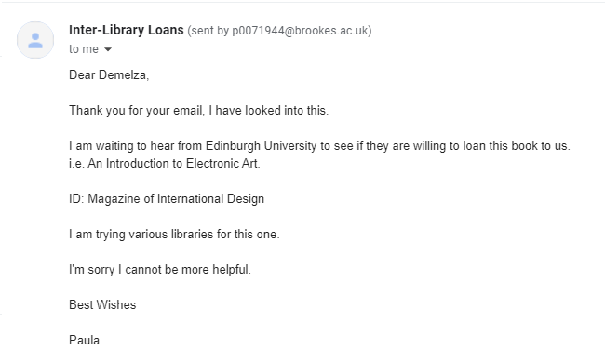
Task: Click the greeting 'Dear Demelza,'
Action: [x=109, y=74]
